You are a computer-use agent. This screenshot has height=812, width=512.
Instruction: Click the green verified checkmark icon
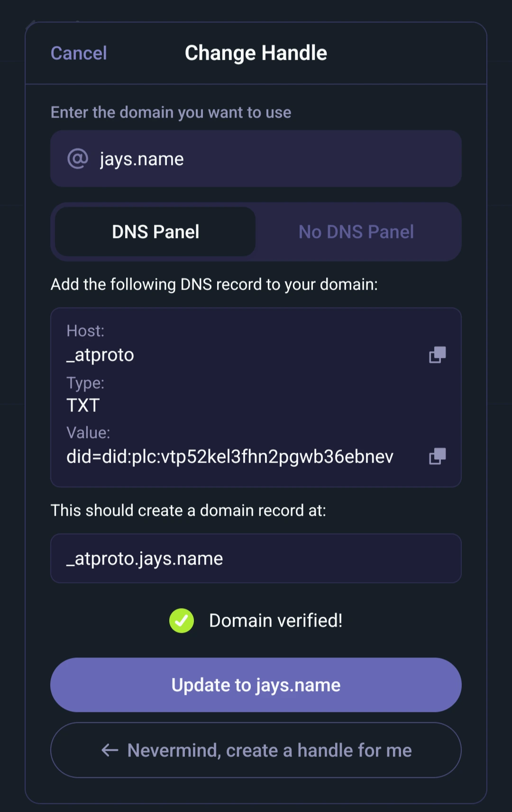(182, 620)
